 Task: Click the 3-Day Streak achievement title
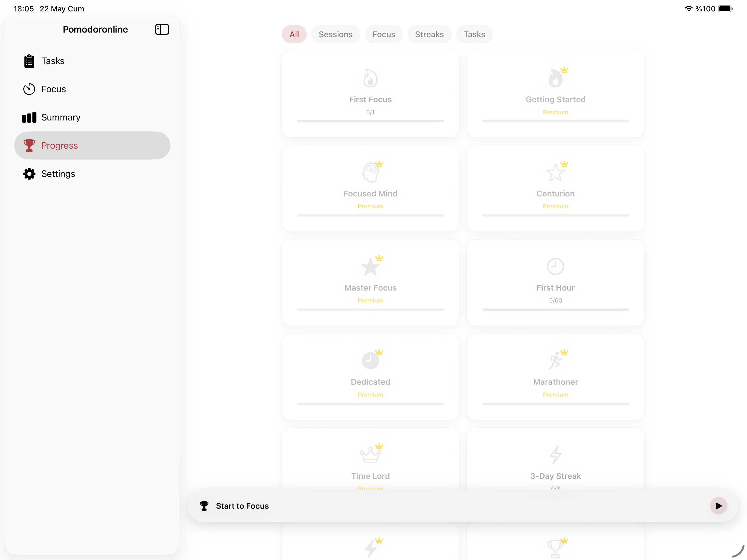555,476
